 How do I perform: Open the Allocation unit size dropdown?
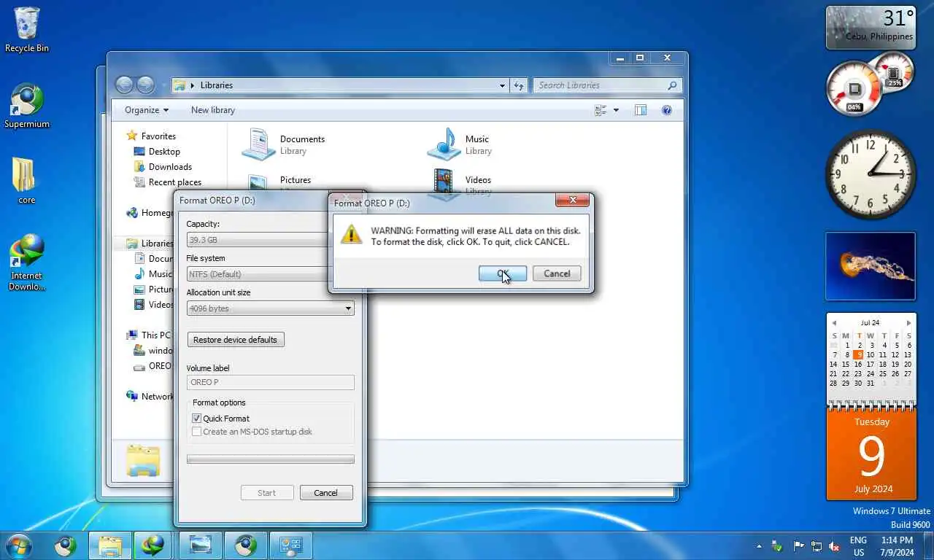point(270,308)
